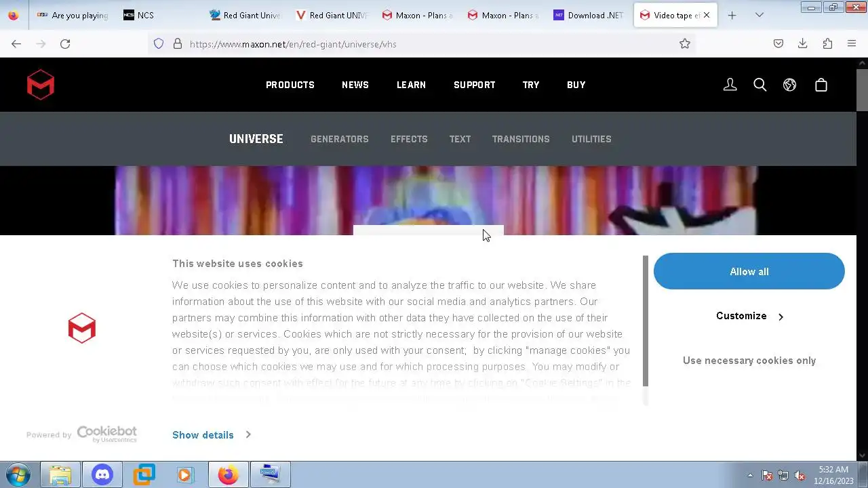Open the Firefox hamburger application menu

click(852, 43)
